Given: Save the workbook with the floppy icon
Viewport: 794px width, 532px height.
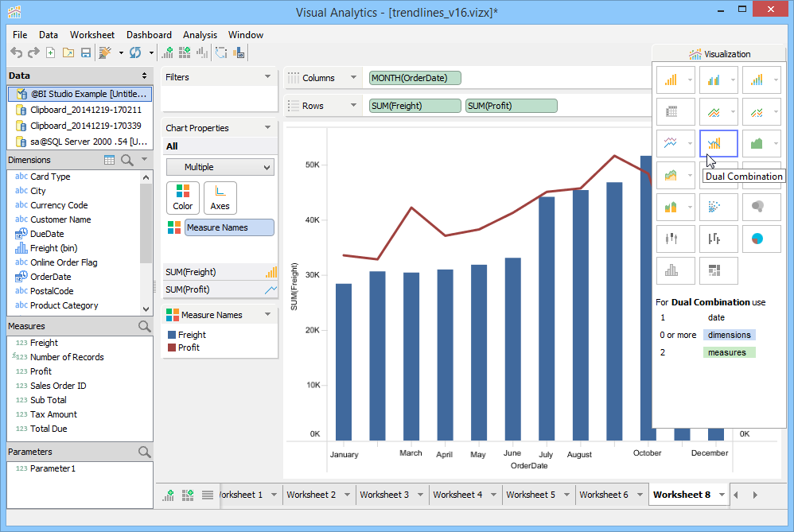Looking at the screenshot, I should click(86, 52).
